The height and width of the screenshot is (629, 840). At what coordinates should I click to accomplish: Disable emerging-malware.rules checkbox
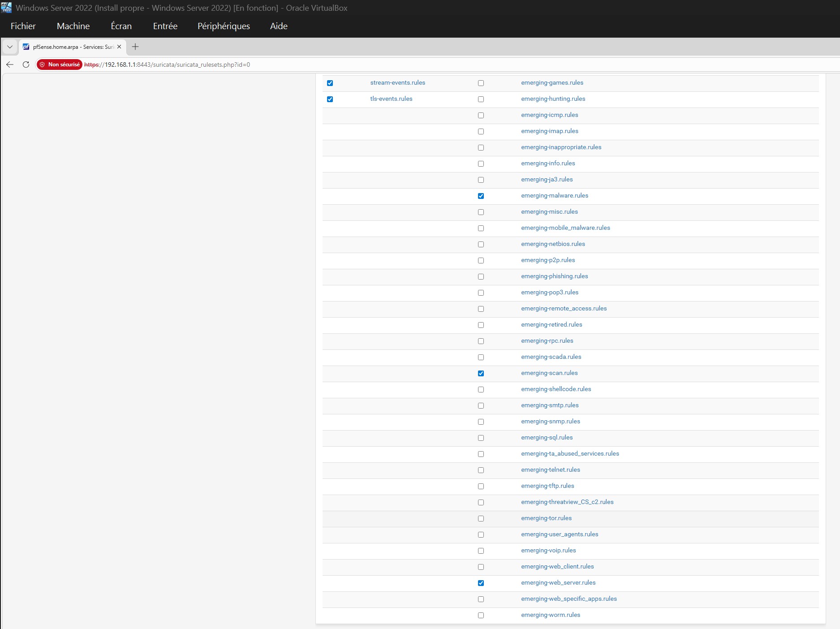tap(481, 196)
